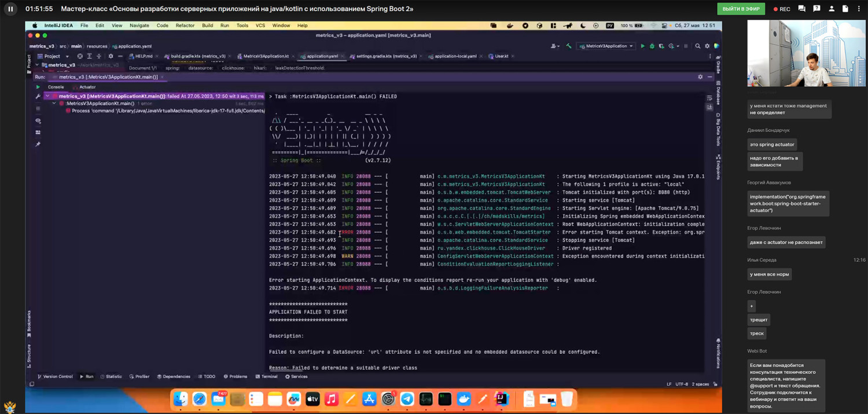868x414 pixels.
Task: Click the LF line separator widget
Action: tap(669, 384)
